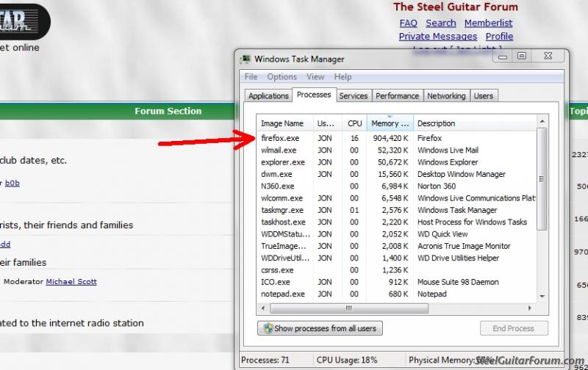This screenshot has height=370, width=588.
Task: Click the horizontal scrollbar left arrow
Action: click(x=263, y=308)
